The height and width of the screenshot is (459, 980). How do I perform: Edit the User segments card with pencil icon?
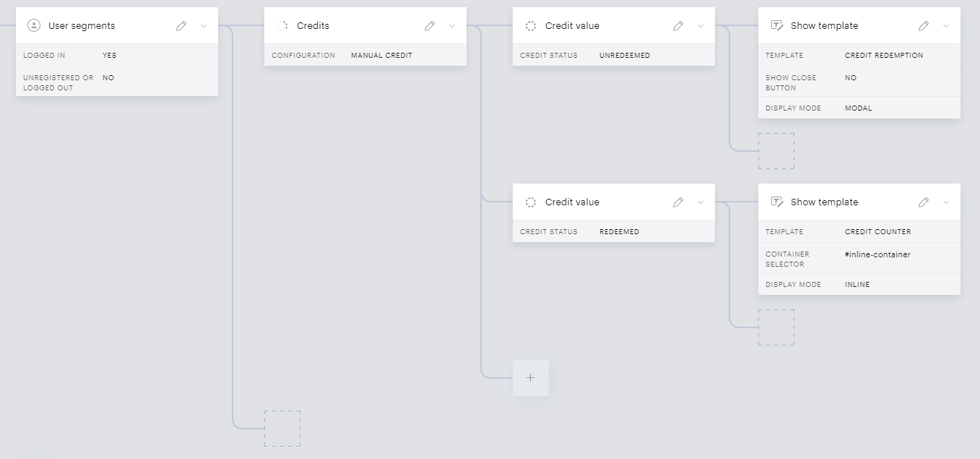[181, 26]
